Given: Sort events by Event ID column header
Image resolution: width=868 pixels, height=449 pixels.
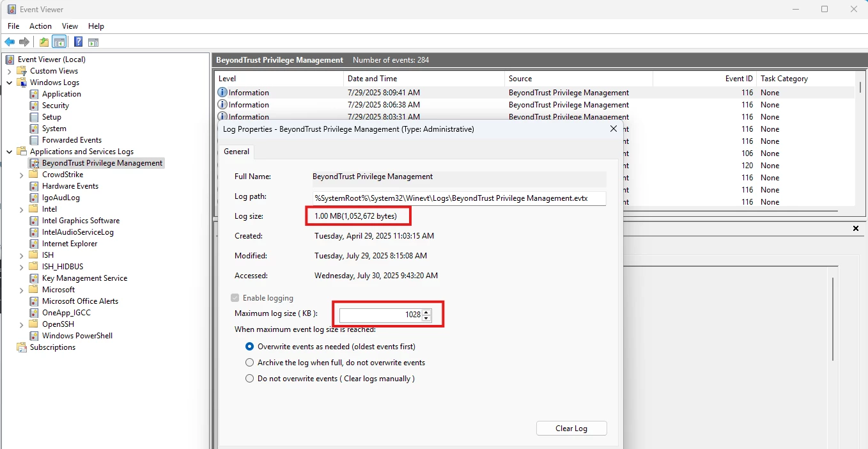Looking at the screenshot, I should [705, 79].
